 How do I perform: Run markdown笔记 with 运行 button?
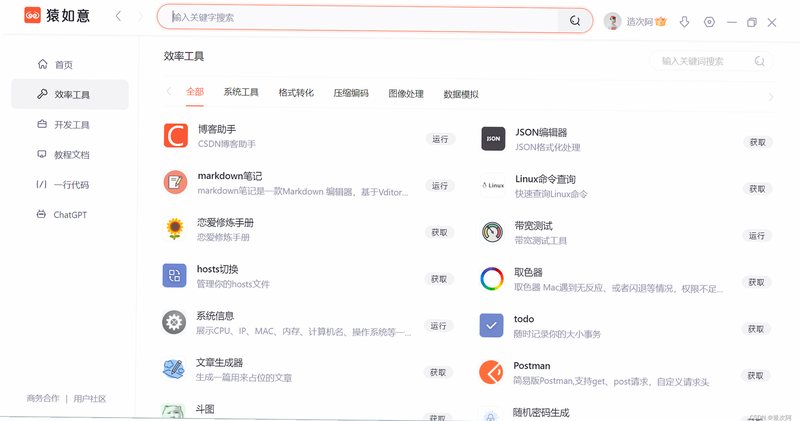click(440, 186)
